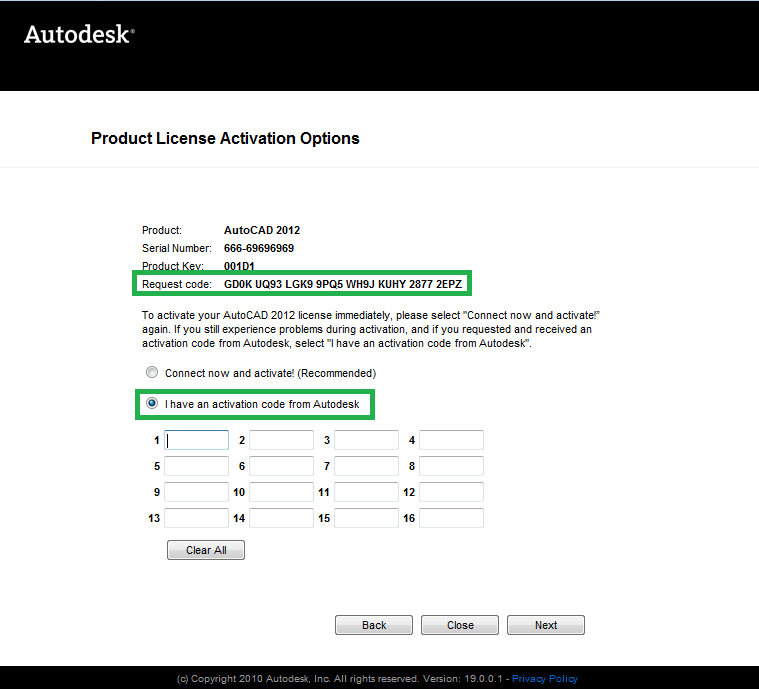The width and height of the screenshot is (759, 689).
Task: Click the Autodesk logo
Action: coord(79,34)
